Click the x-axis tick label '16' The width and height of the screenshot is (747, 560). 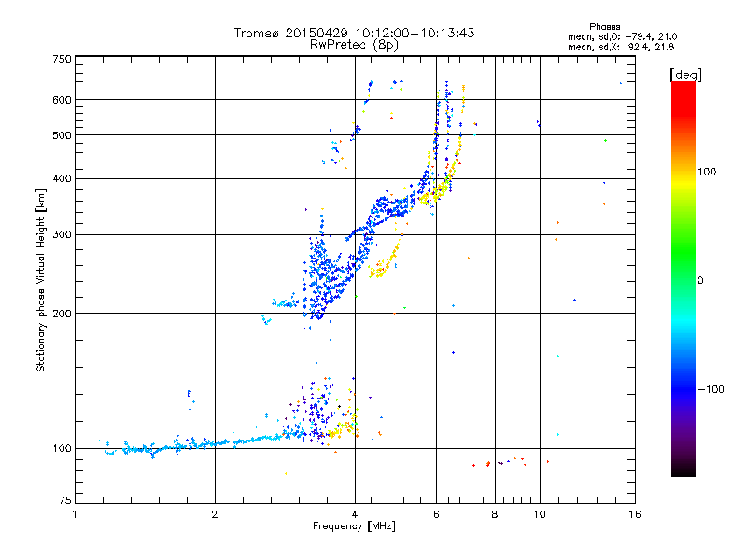tap(635, 514)
